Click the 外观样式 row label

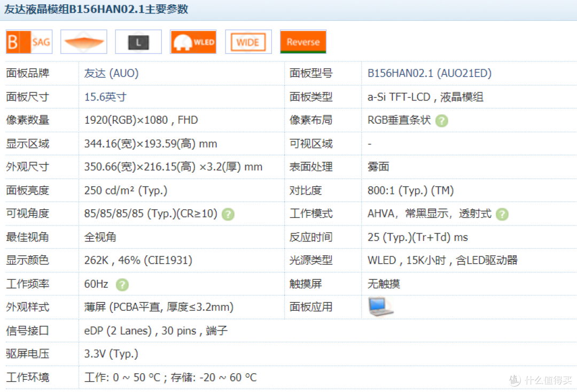(28, 307)
